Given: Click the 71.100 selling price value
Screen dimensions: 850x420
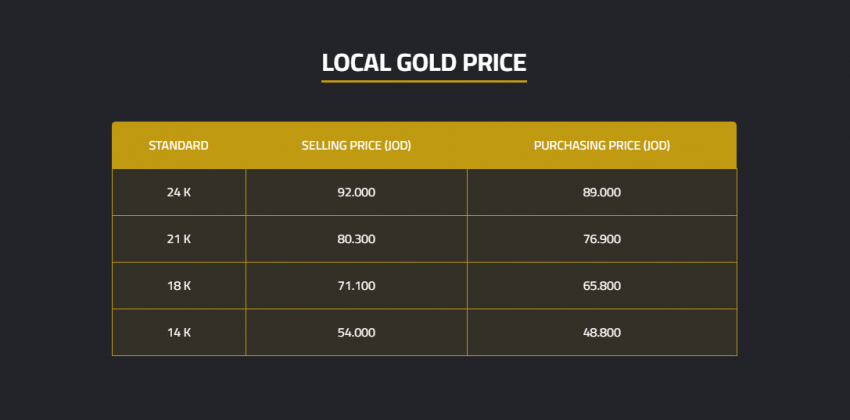Looking at the screenshot, I should [356, 286].
